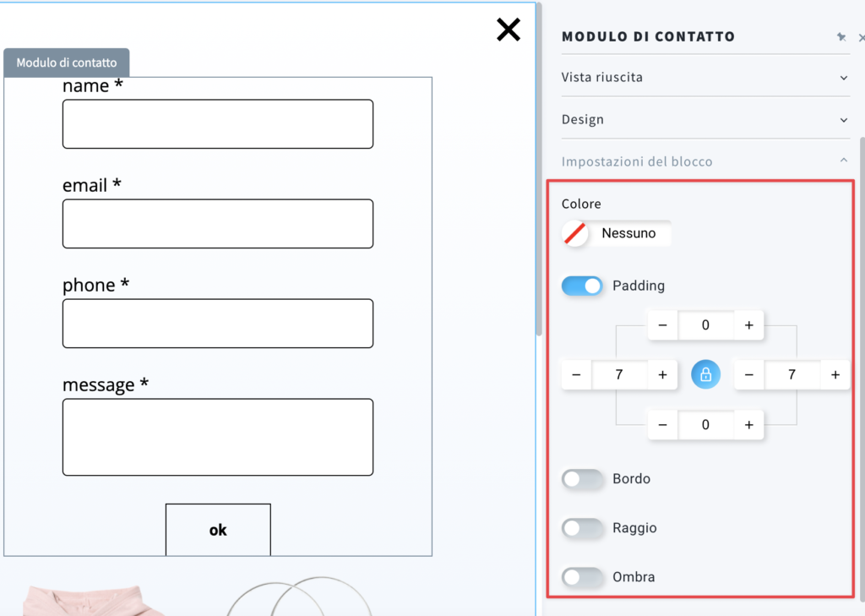This screenshot has width=865, height=616.
Task: Click the Ombra label
Action: click(x=634, y=577)
